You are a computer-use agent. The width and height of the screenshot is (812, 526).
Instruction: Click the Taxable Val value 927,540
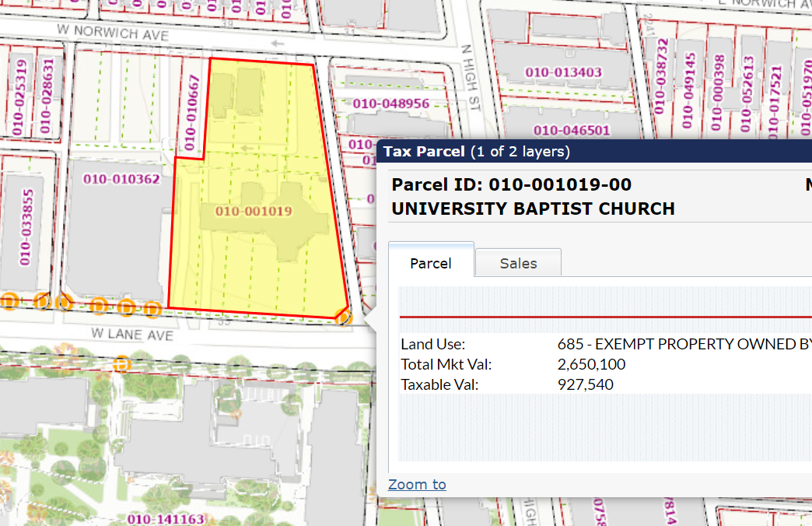tap(585, 384)
